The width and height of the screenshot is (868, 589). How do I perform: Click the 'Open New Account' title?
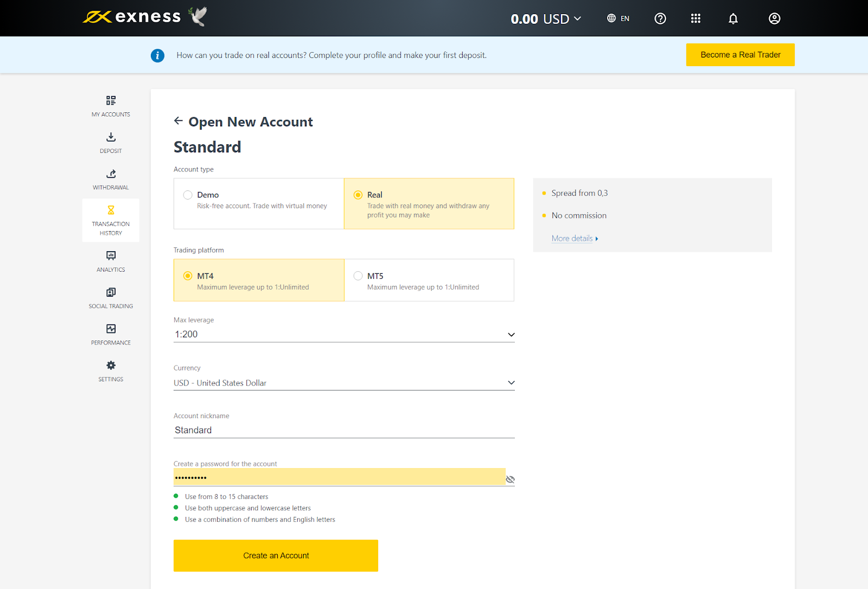(x=251, y=122)
